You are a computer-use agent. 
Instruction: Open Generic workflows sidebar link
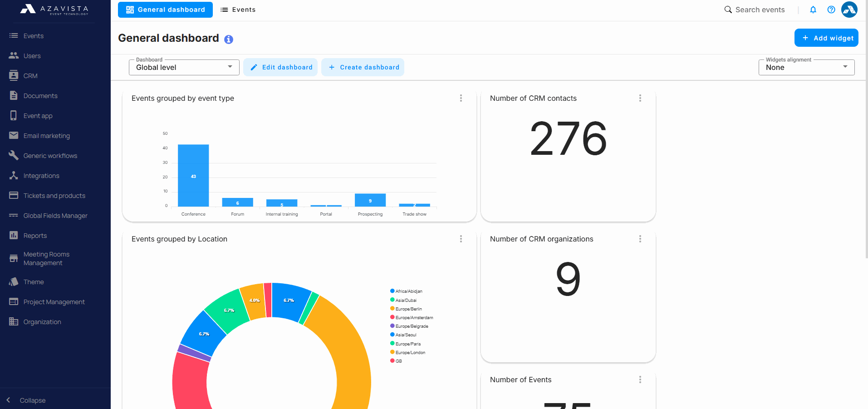pos(50,156)
